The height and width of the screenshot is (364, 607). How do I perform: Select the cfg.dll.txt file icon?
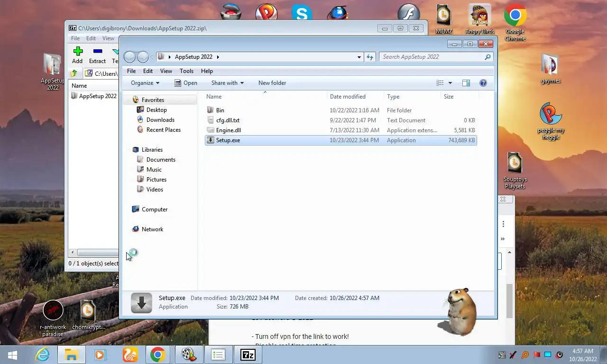coord(211,120)
